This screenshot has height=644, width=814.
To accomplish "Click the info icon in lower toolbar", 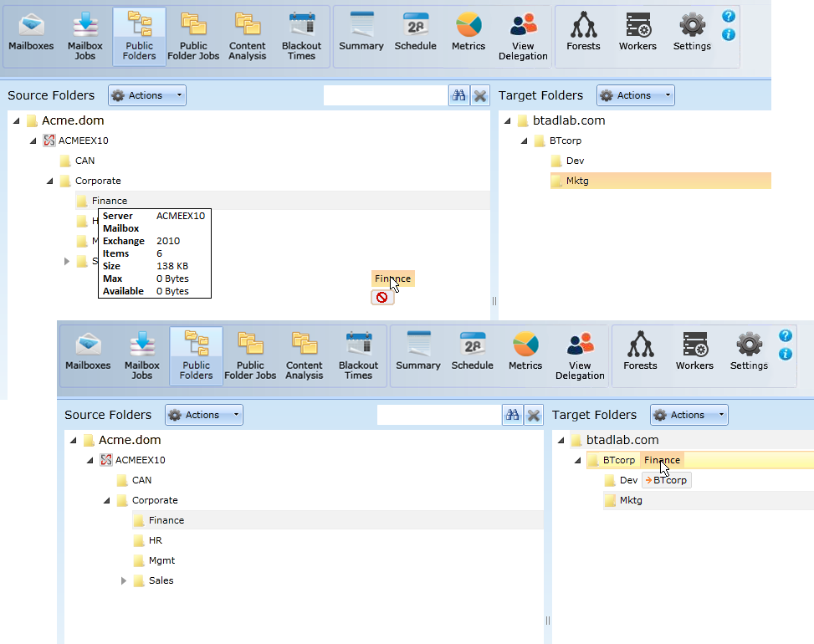I will tap(786, 355).
